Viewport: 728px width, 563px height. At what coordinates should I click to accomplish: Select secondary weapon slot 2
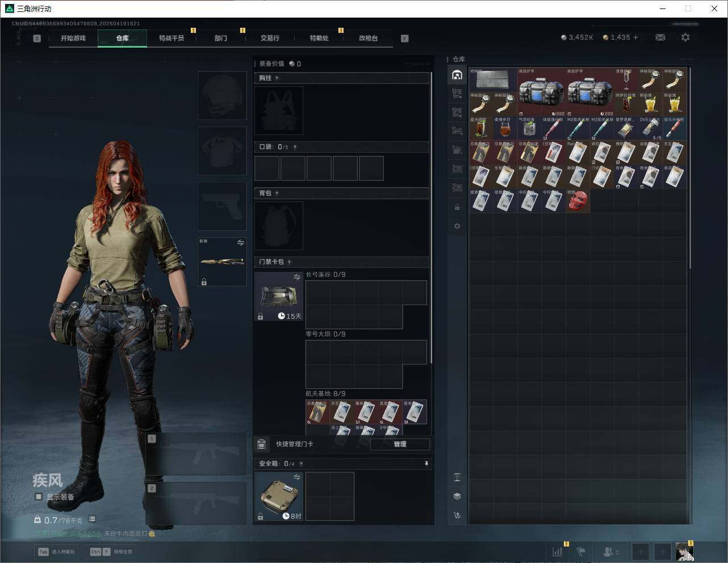tap(196, 503)
